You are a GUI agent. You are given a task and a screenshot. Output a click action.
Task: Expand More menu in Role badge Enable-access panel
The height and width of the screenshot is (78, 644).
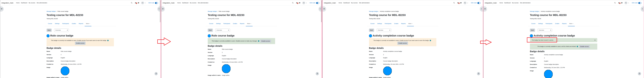click(88, 24)
